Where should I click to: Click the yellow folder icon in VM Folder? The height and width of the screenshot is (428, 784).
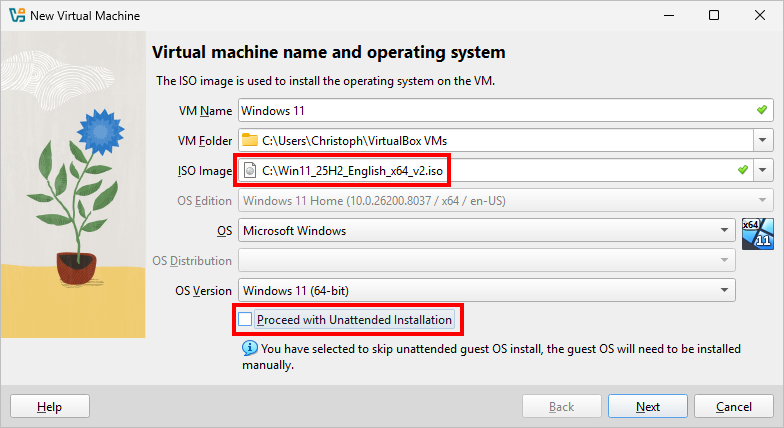pyautogui.click(x=250, y=140)
